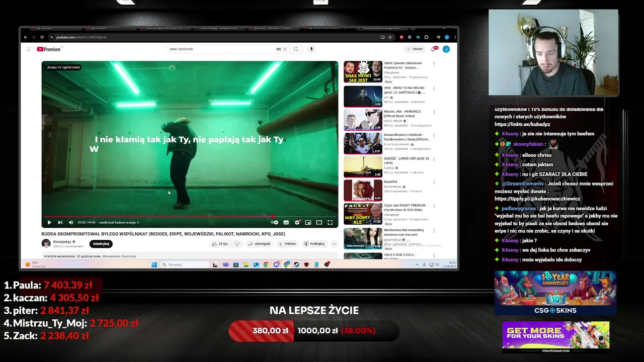
Task: Bookmark this page with the star icon
Action: point(390,37)
